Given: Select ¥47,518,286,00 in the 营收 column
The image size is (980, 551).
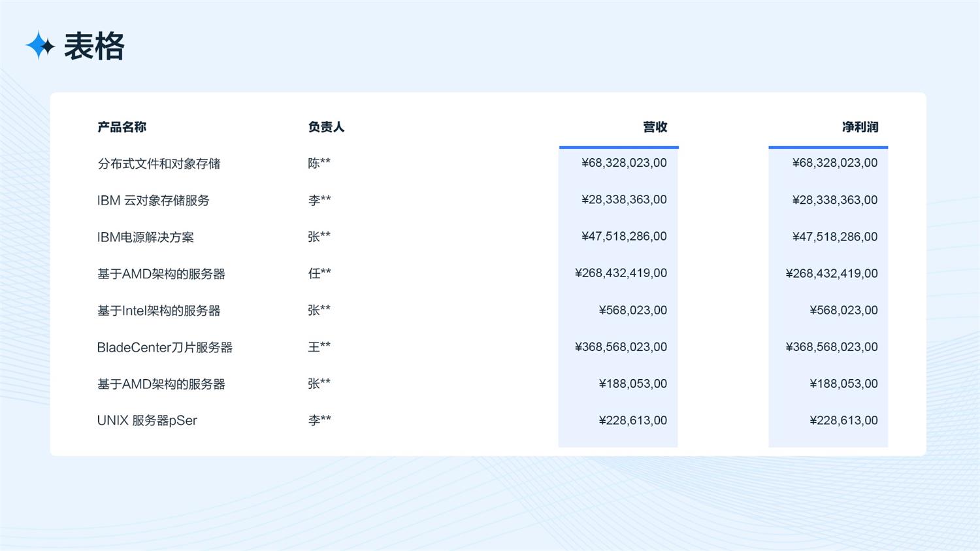Looking at the screenshot, I should click(x=624, y=237).
